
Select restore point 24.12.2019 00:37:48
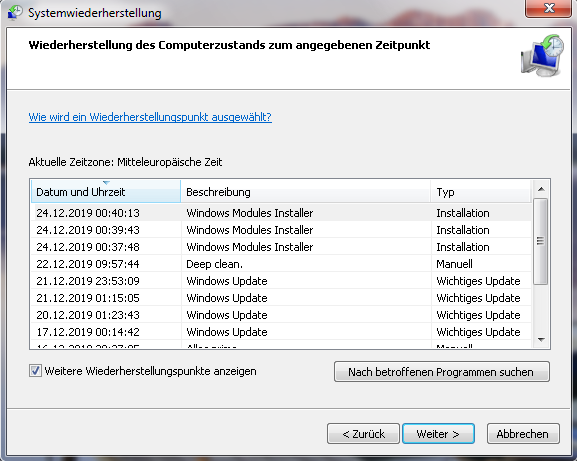(x=281, y=247)
